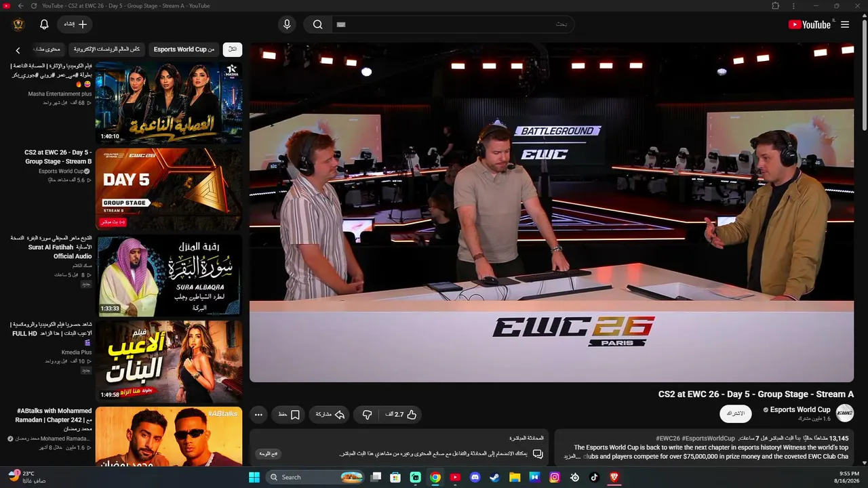
Task: Open Task View from the taskbar
Action: (376, 477)
